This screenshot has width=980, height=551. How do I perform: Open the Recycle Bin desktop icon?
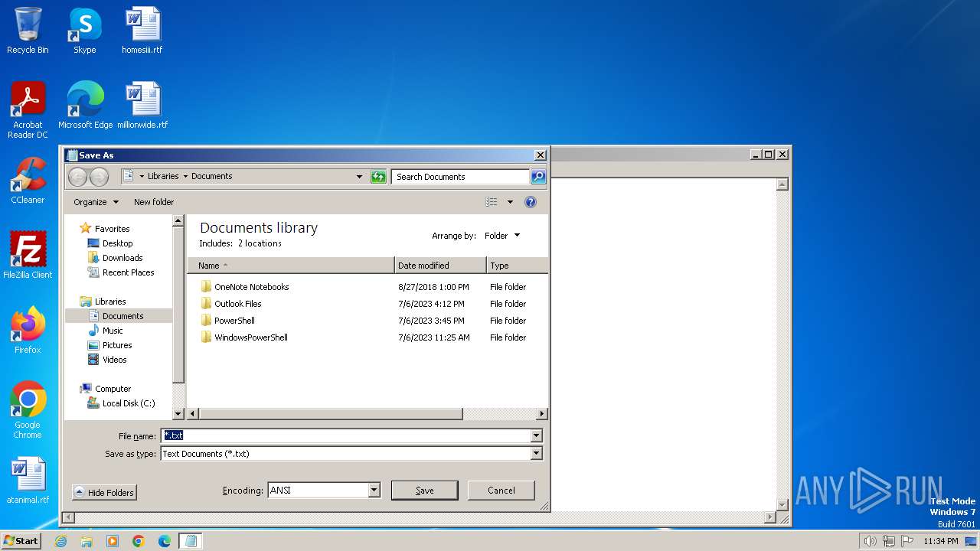(x=28, y=31)
